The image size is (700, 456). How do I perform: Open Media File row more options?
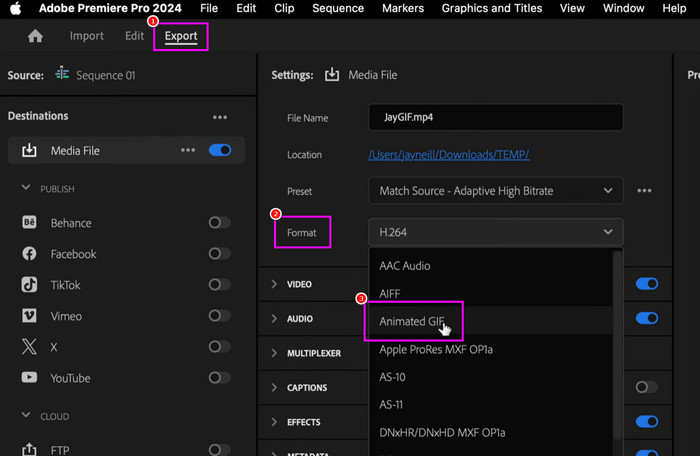(188, 150)
